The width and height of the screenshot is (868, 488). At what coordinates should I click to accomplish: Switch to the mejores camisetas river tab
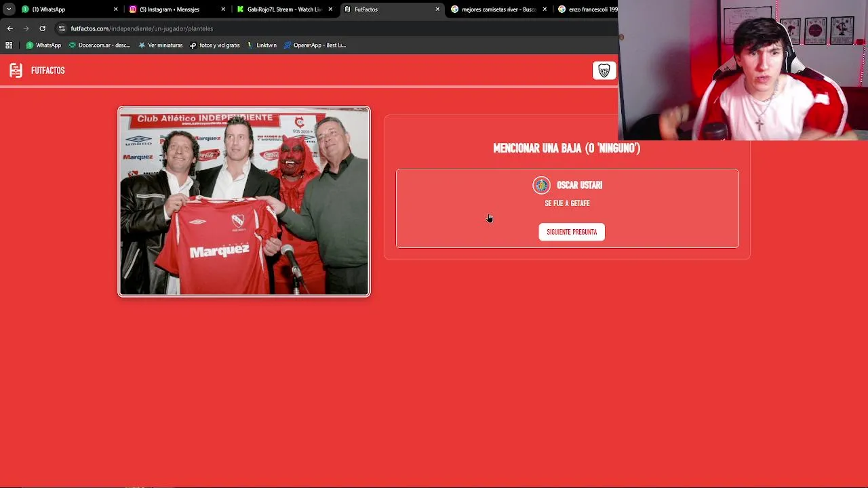tap(498, 9)
